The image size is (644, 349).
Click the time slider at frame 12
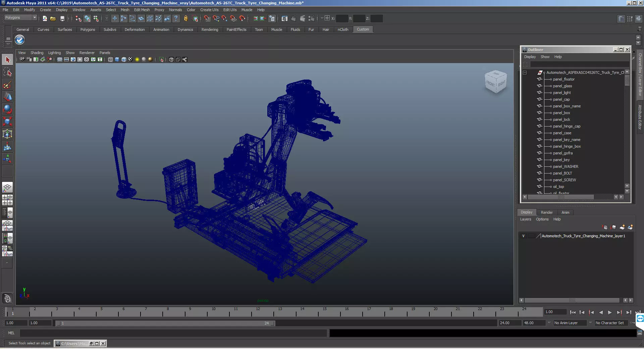[x=258, y=312]
